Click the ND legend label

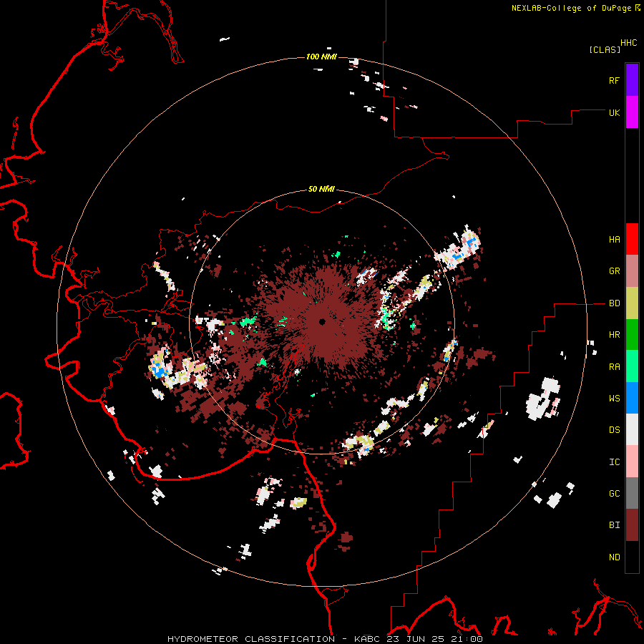pyautogui.click(x=614, y=557)
